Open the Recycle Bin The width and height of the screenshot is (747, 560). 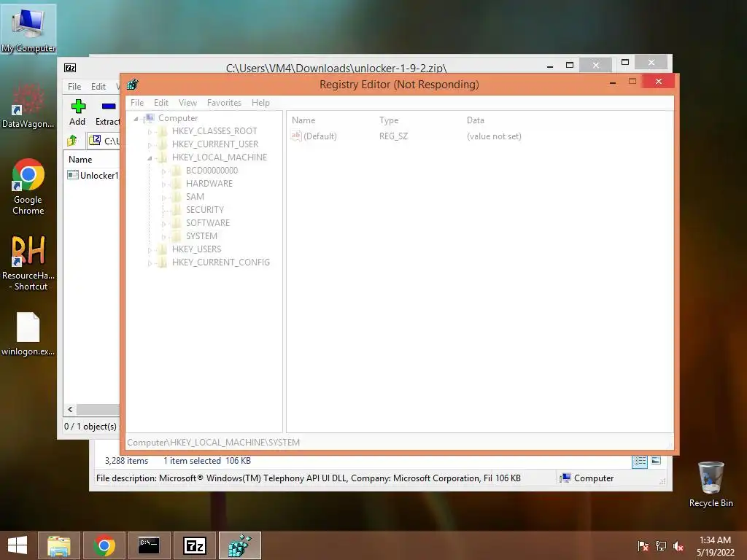[x=711, y=484]
